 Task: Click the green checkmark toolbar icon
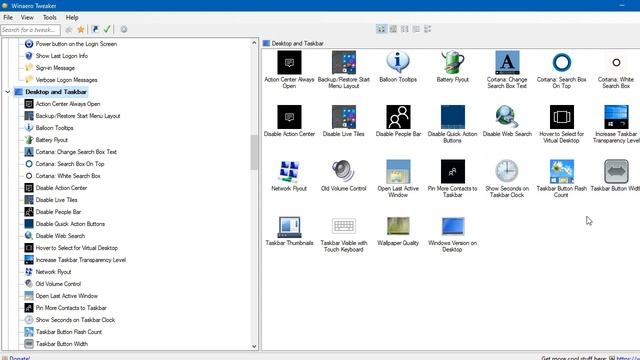(x=107, y=29)
